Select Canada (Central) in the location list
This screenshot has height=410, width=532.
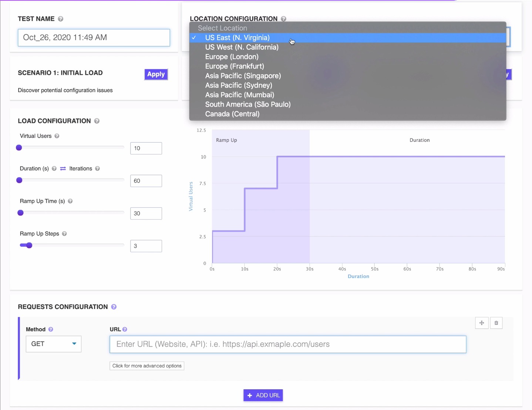[232, 114]
